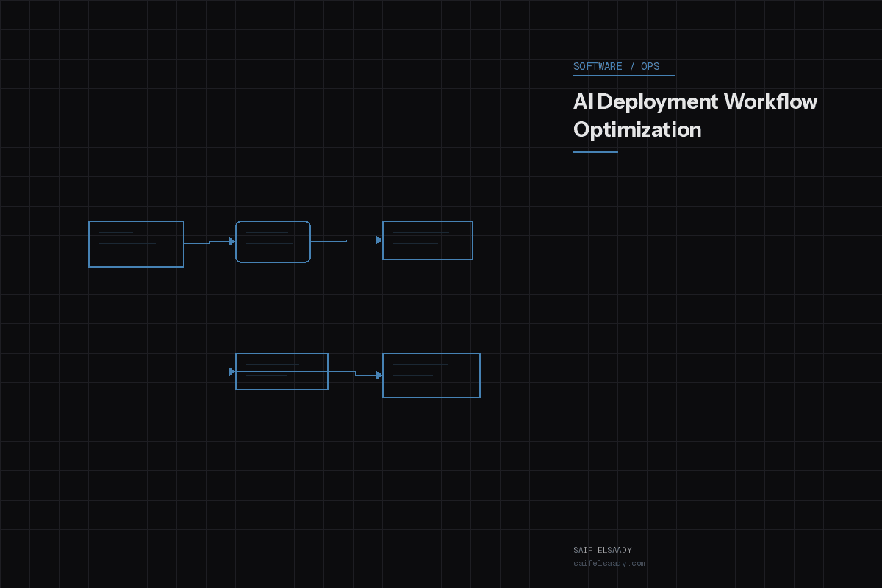Click the underline beneath SOFTWARE / OPS

coord(624,76)
